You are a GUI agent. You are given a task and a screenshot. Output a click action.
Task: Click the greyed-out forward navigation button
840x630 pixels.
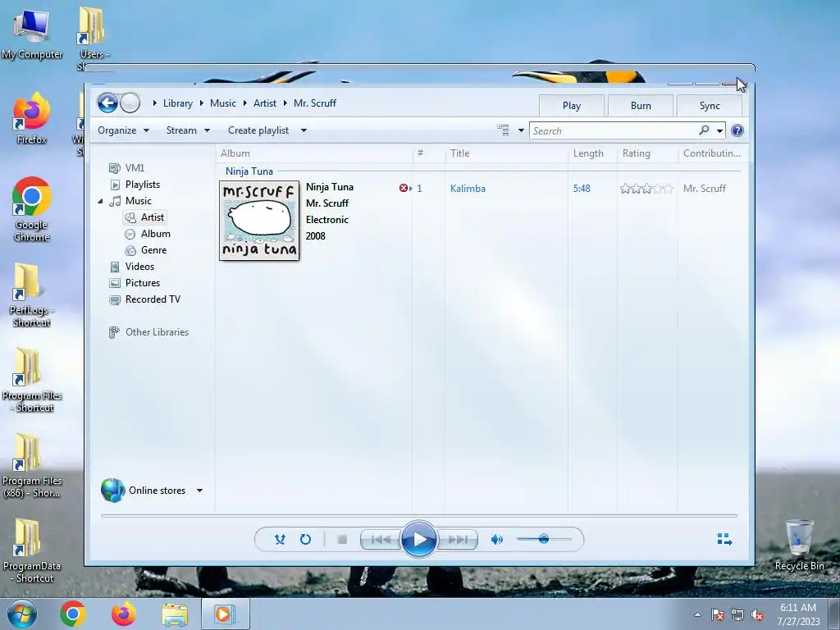(x=130, y=103)
